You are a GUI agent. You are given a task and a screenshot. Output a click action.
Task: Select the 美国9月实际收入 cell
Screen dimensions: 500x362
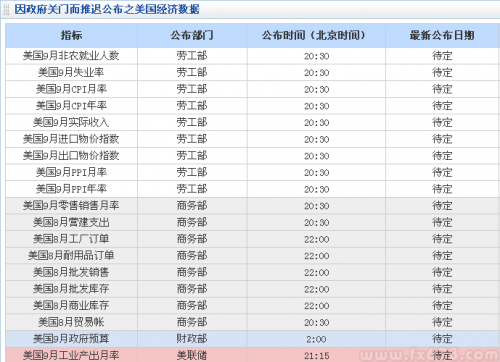point(71,122)
